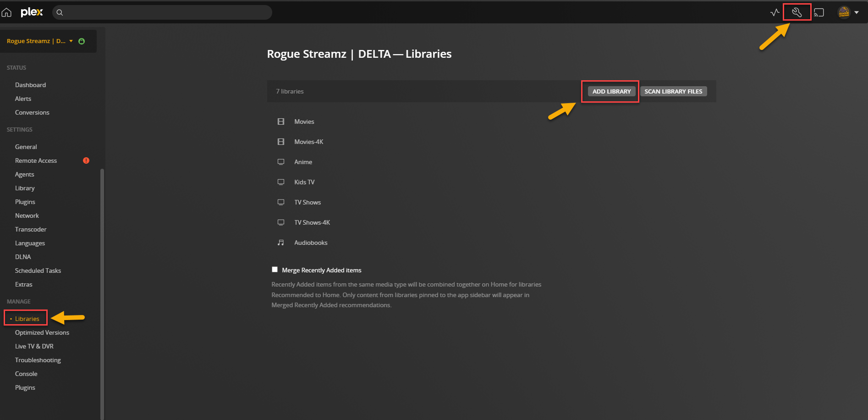Click the film icon beside Movies-4K
868x420 pixels.
[x=281, y=142]
